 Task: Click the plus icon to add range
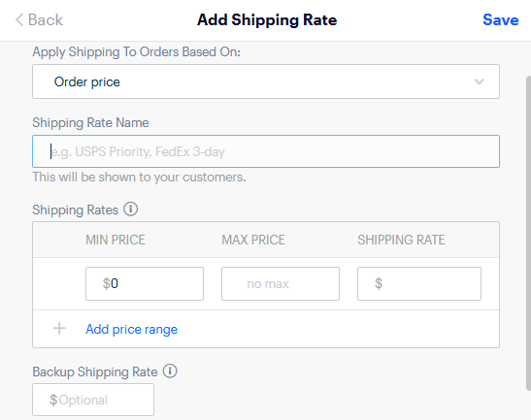[59, 328]
